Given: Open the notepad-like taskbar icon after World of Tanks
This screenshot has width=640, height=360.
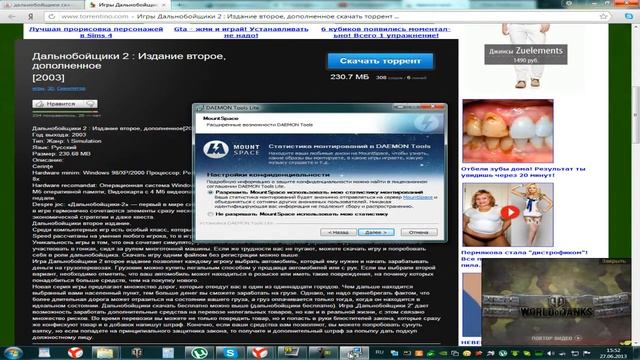Looking at the screenshot, I should tap(168, 353).
